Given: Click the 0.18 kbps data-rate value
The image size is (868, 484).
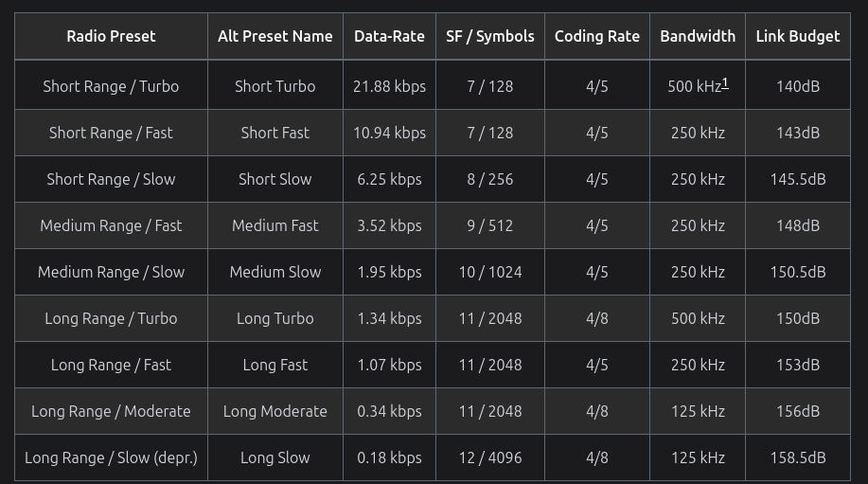Looking at the screenshot, I should [389, 457].
